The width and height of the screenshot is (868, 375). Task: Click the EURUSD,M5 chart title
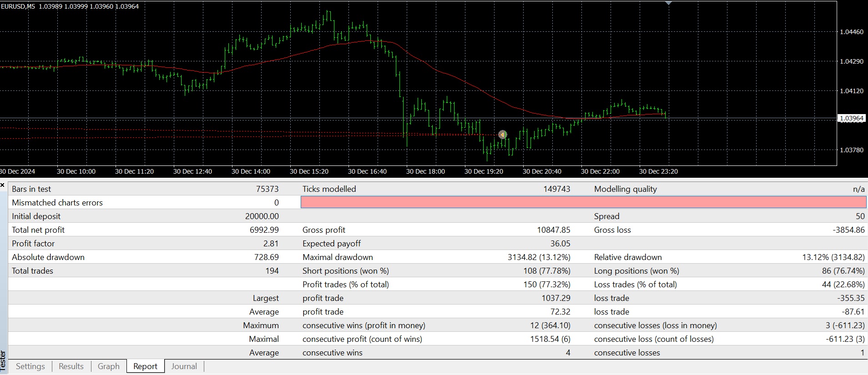pos(18,6)
